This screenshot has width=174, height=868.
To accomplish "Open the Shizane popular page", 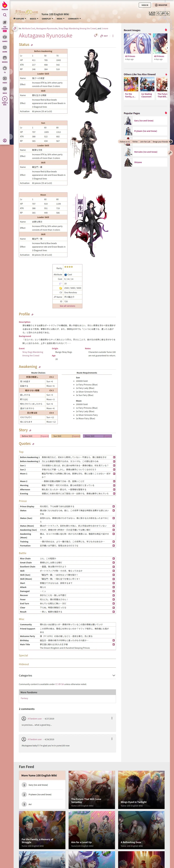I will tap(138, 162).
